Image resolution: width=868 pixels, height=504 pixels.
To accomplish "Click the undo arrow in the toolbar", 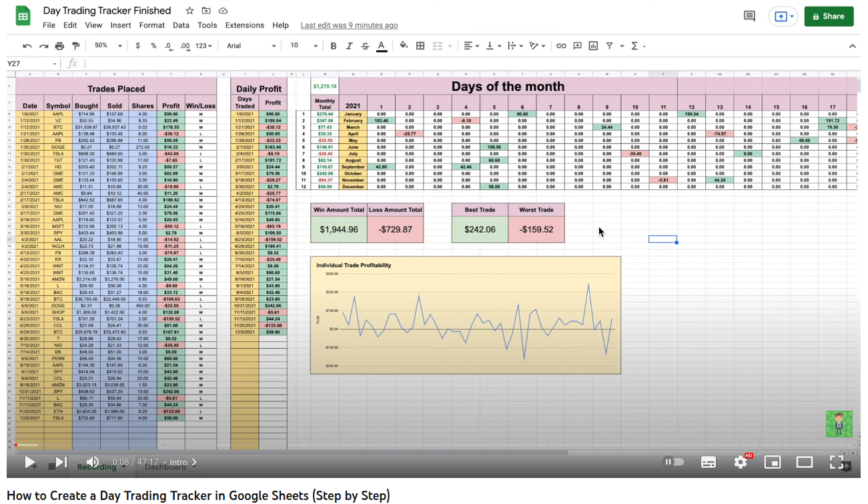I will click(27, 46).
